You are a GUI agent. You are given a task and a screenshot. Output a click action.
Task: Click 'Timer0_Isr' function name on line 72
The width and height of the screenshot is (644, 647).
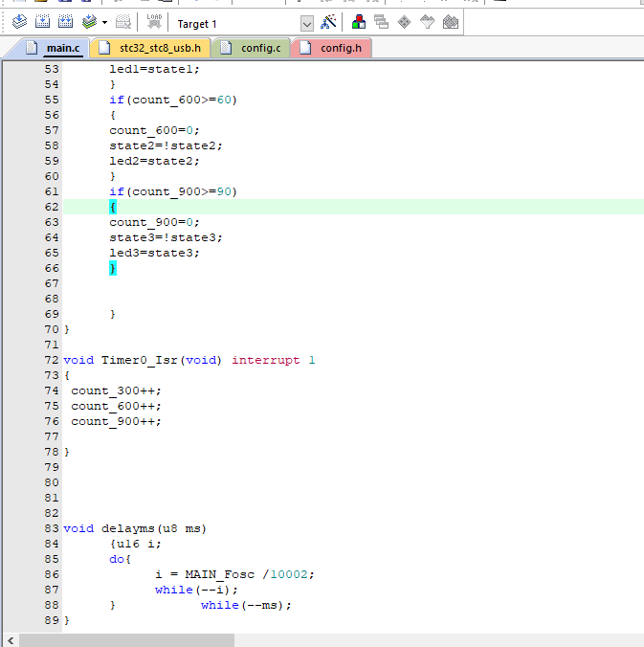point(140,360)
